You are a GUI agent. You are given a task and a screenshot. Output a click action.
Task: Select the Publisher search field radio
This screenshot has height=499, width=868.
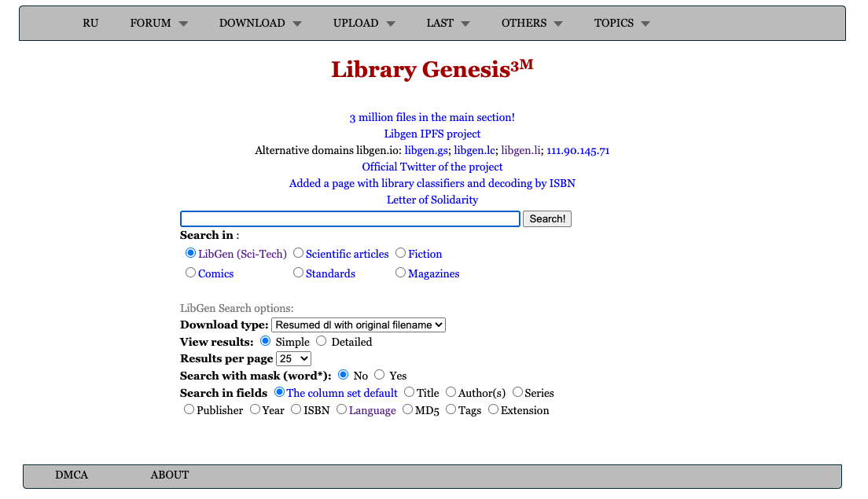pos(189,409)
